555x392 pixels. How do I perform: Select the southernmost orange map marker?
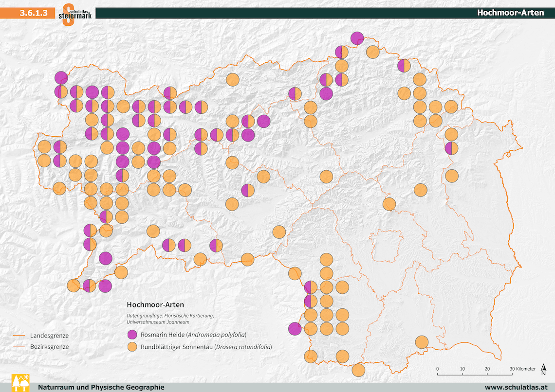coord(358,370)
